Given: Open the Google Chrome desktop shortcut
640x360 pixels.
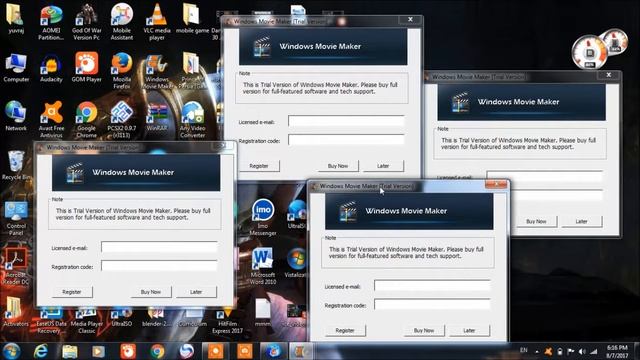Looking at the screenshot, I should [x=87, y=120].
